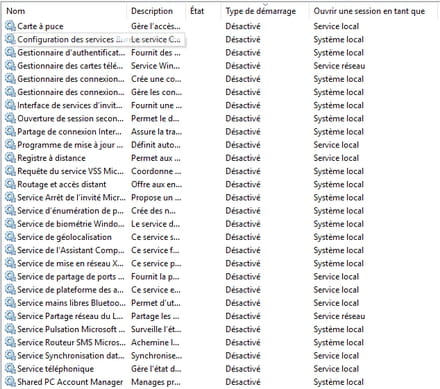Click the Service de l'Assistant Compatibilité entry
Screen dimensions: 440x389
click(71, 250)
